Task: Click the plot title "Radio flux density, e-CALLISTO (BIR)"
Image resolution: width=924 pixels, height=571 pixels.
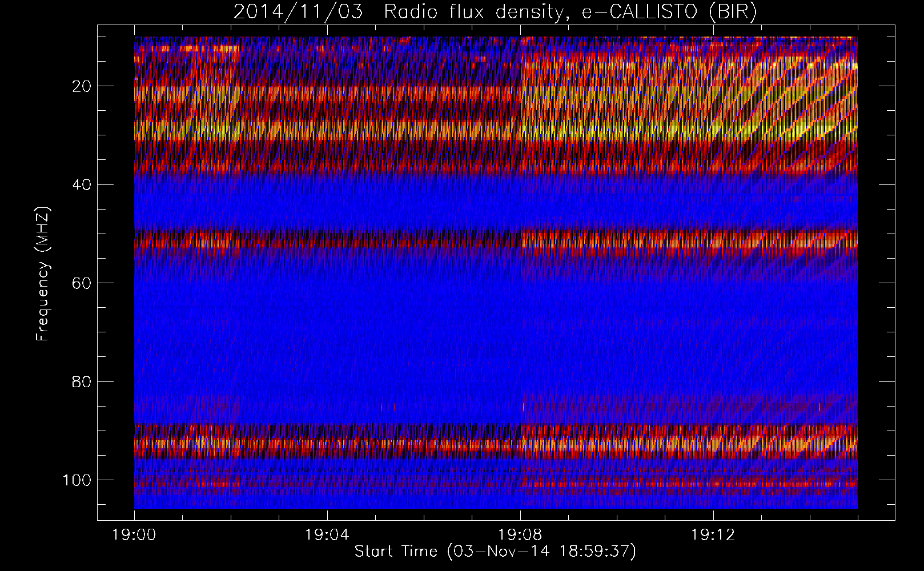Action: [x=570, y=12]
